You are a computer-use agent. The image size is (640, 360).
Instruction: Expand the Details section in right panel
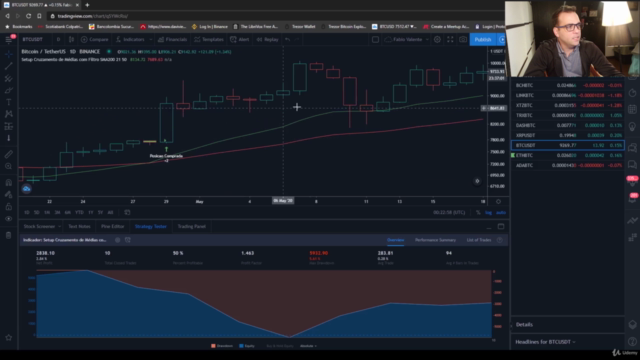point(524,325)
